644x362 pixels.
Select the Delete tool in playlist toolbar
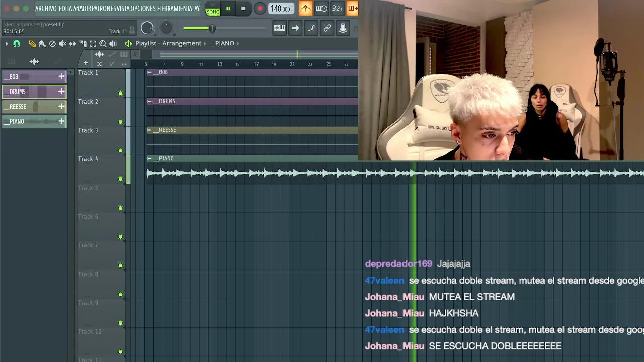(x=52, y=44)
